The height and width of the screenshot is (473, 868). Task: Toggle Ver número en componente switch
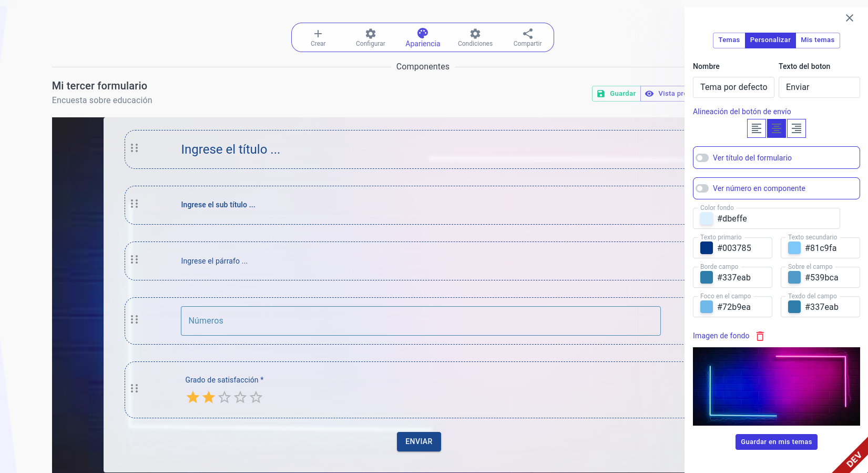click(702, 188)
